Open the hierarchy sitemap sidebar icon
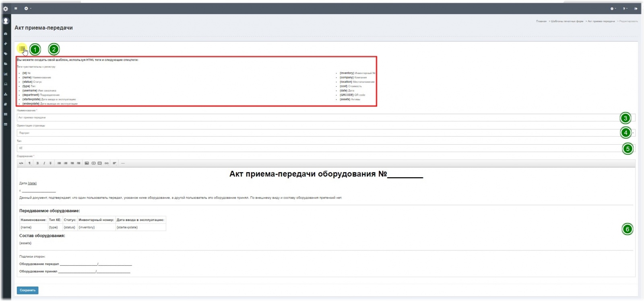The width and height of the screenshot is (644, 301). tap(6, 94)
